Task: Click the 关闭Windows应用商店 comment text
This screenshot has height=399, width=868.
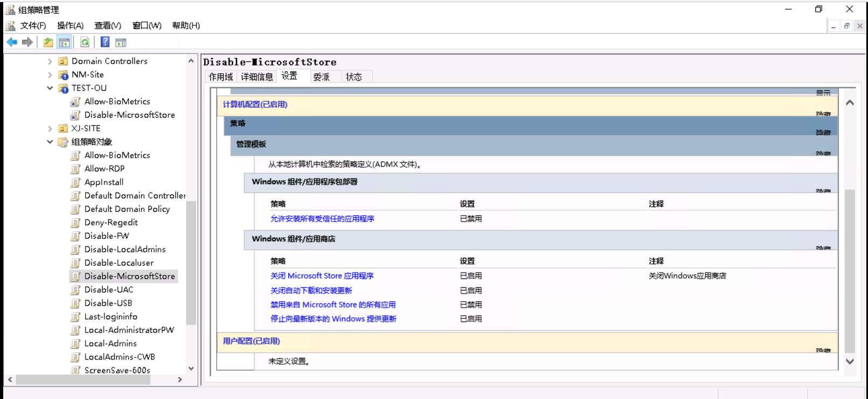Action: coord(687,276)
